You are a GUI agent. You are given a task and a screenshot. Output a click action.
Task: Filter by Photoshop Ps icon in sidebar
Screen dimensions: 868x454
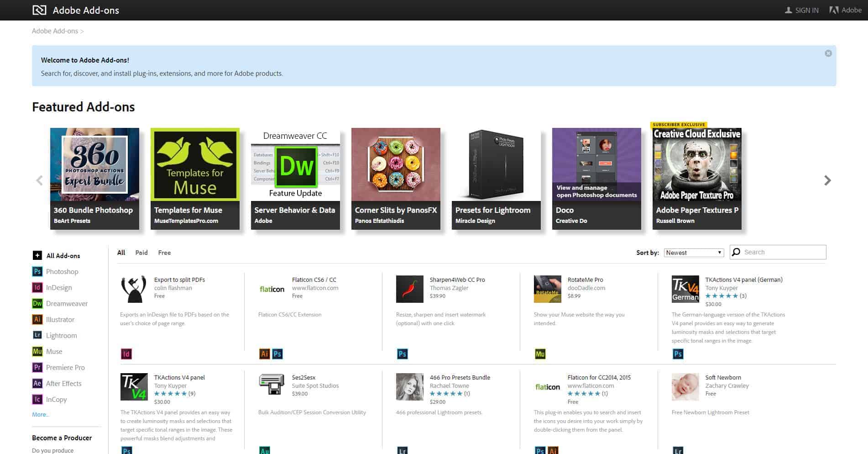[37, 271]
